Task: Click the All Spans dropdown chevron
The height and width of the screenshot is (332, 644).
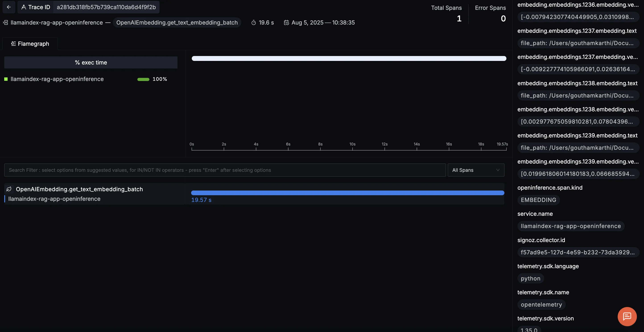Action: tap(498, 170)
